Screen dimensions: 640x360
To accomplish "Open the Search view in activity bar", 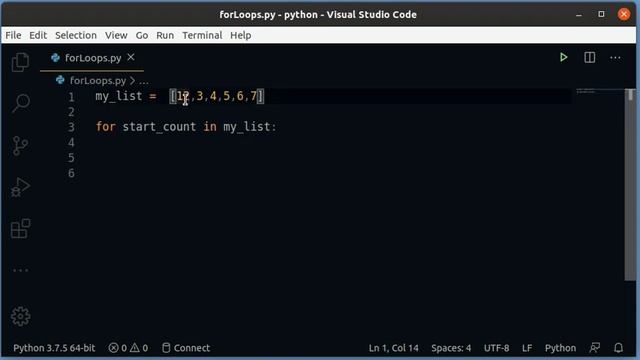I will (x=20, y=103).
